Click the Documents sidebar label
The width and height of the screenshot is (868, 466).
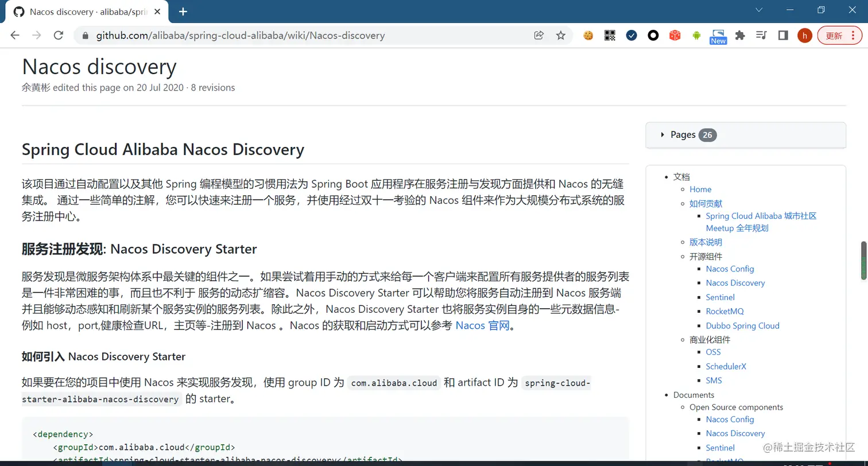693,395
